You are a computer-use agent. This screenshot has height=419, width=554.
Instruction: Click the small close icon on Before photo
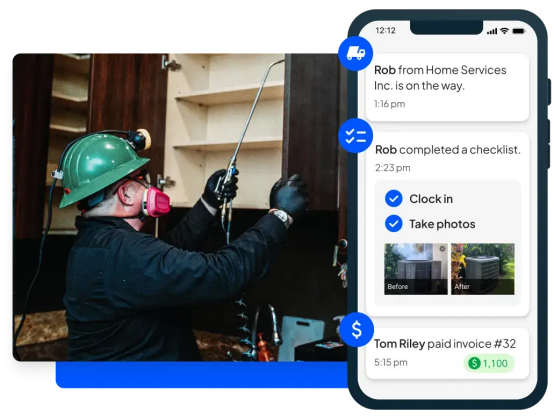pos(442,249)
